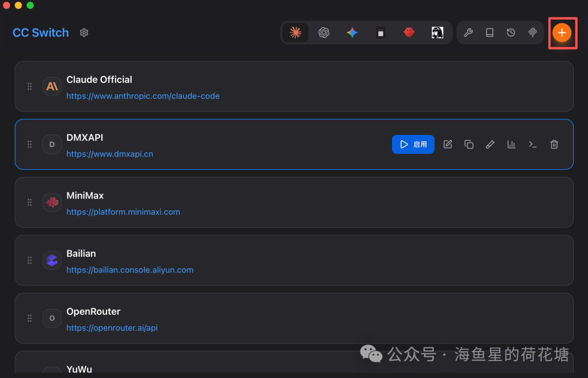Click the Bailian purple logo
Viewport: 588px width, 378px height.
52,261
